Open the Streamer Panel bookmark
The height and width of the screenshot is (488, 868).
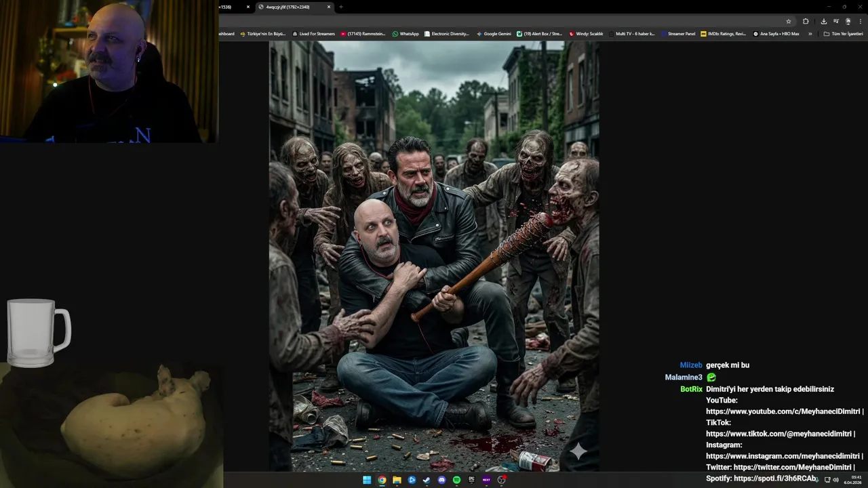(678, 33)
